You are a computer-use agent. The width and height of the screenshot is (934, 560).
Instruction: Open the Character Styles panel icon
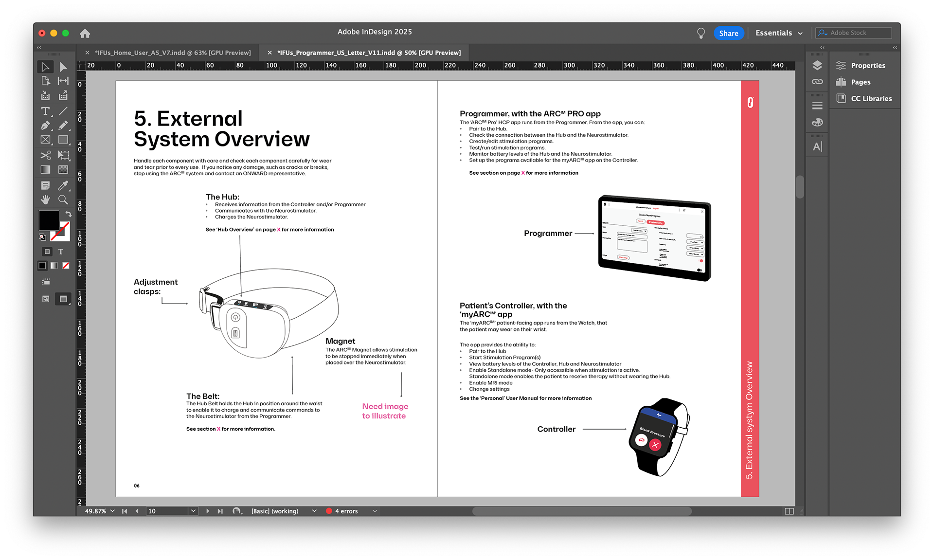point(817,146)
